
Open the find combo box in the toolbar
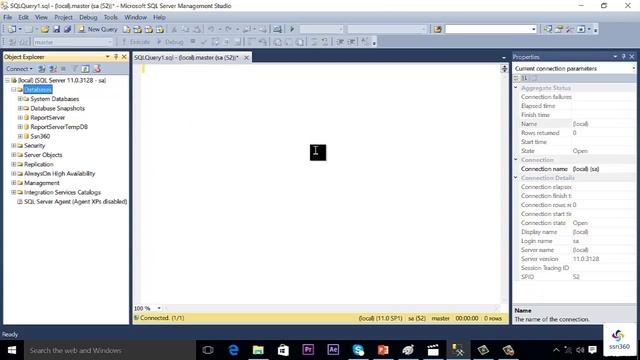(533, 29)
